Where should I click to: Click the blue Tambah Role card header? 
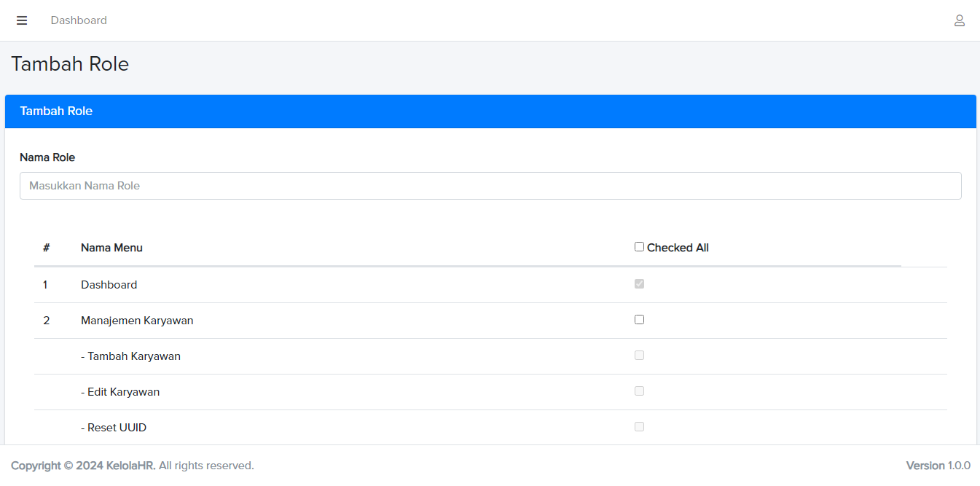point(490,111)
